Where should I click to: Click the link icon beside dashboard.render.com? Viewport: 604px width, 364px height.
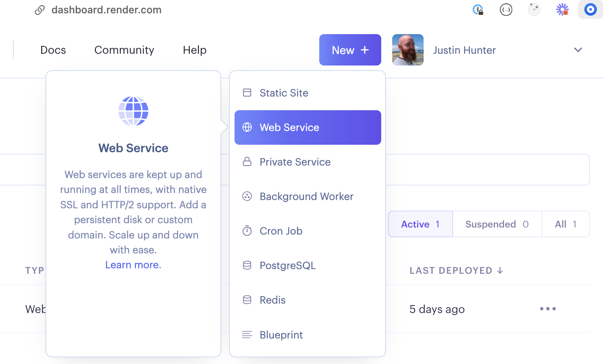pyautogui.click(x=40, y=10)
